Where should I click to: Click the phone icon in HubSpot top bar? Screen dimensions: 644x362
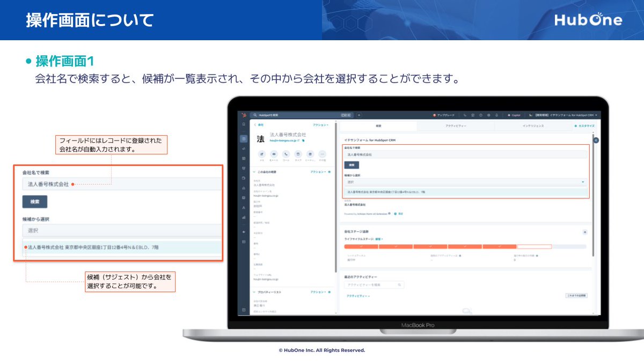pyautogui.click(x=464, y=115)
